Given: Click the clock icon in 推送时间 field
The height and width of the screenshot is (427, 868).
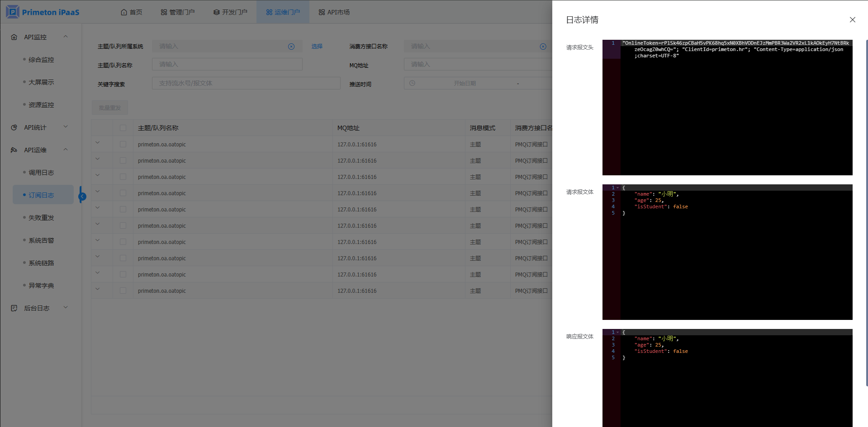Looking at the screenshot, I should (412, 84).
